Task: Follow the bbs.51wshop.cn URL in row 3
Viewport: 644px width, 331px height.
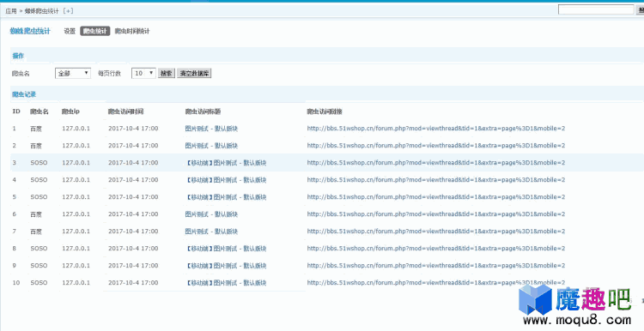Action: tap(436, 163)
